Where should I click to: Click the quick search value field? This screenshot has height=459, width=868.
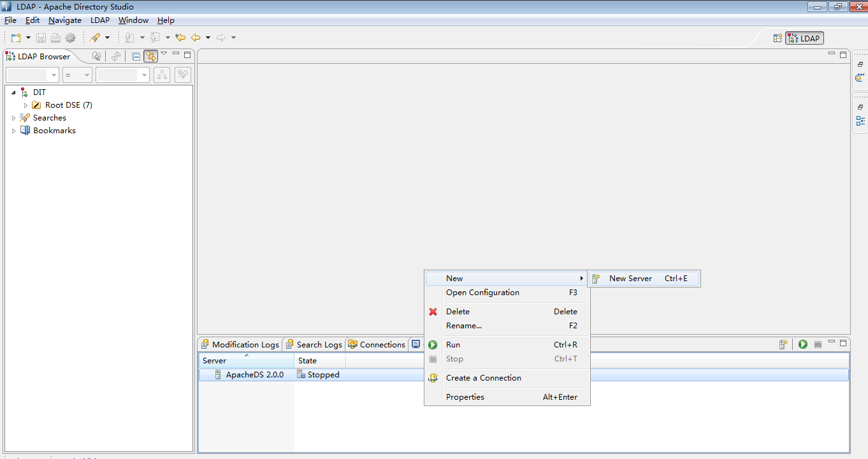pos(122,75)
